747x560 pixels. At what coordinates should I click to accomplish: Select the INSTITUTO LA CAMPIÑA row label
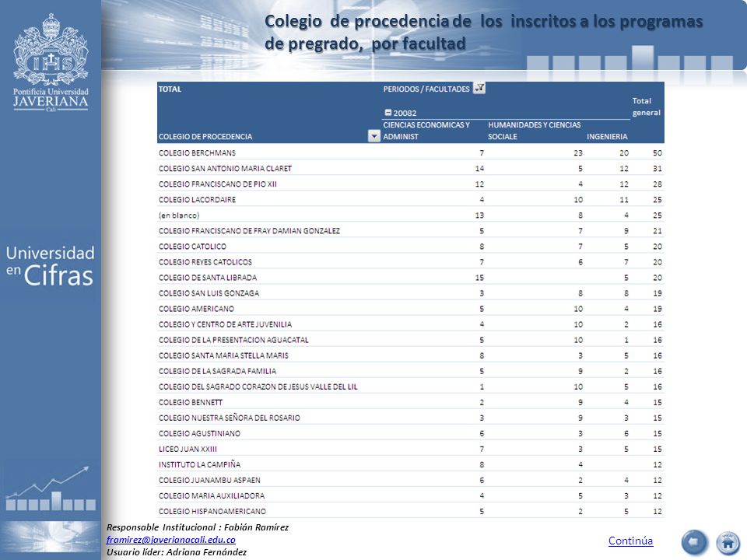(x=200, y=465)
